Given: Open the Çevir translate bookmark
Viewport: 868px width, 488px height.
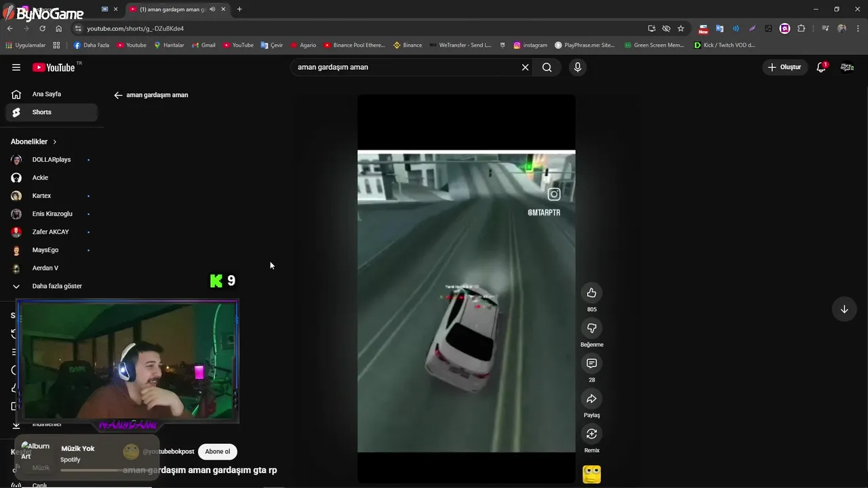Looking at the screenshot, I should pos(271,45).
